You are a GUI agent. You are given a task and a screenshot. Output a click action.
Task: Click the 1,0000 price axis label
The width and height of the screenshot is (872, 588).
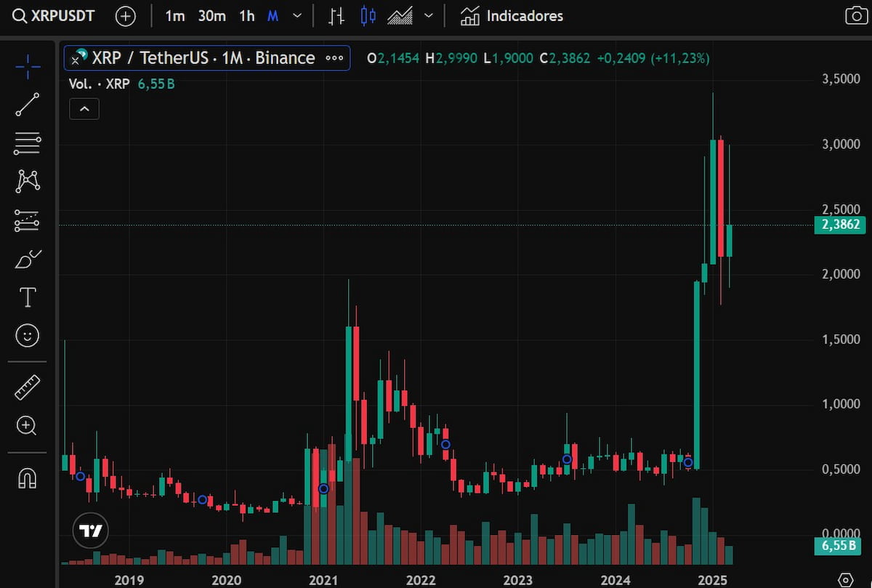click(842, 404)
